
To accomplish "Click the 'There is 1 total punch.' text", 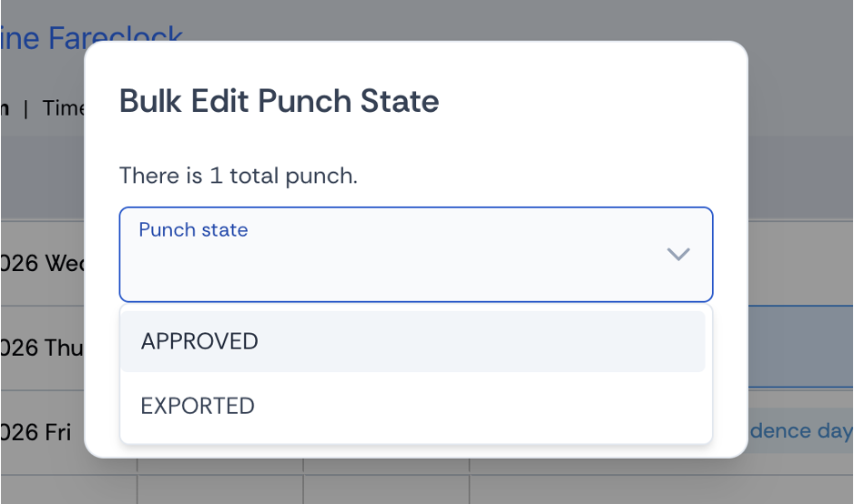I will click(x=239, y=176).
